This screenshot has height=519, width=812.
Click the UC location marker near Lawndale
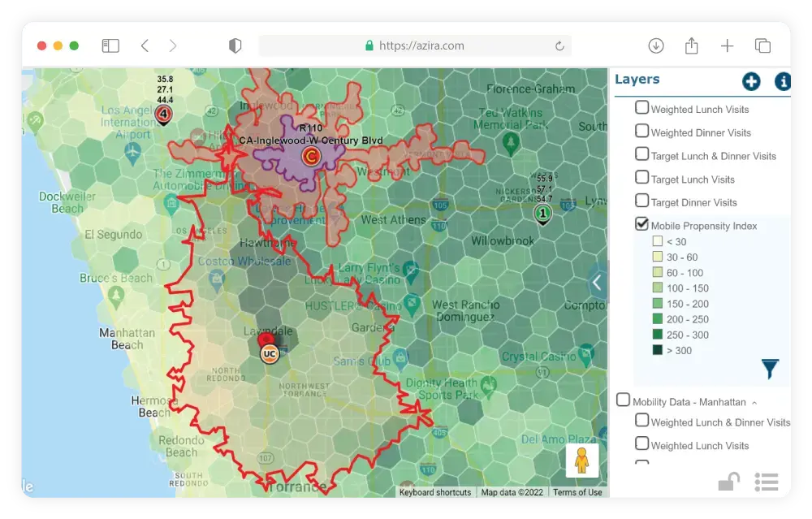click(270, 354)
